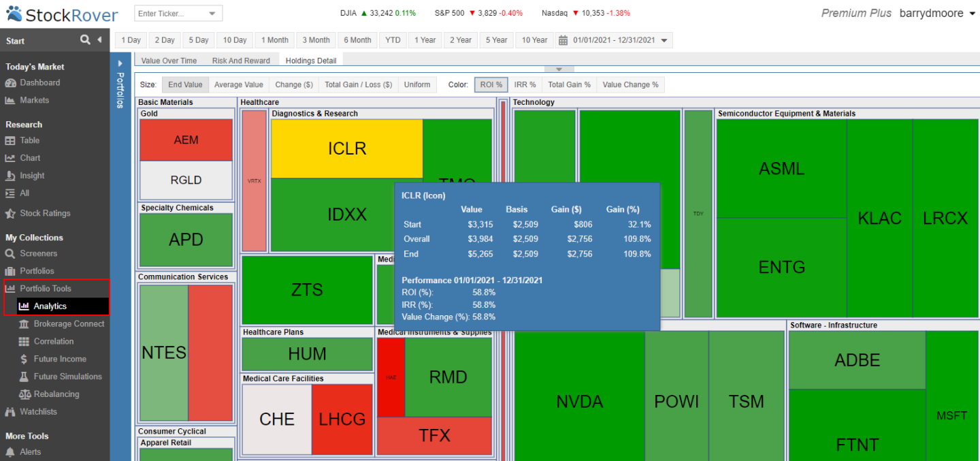Color heatmap by Total Gain %
This screenshot has height=461, width=980.
[x=569, y=84]
